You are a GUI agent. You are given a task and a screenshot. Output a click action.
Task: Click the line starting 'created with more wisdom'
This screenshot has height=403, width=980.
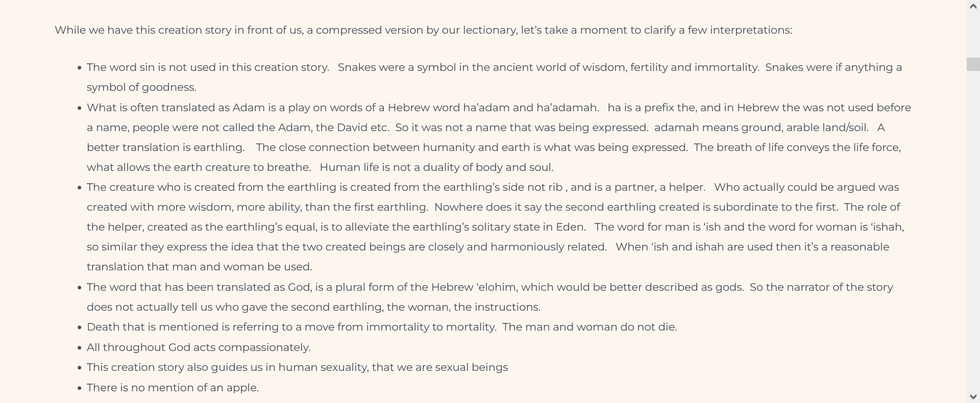[493, 207]
